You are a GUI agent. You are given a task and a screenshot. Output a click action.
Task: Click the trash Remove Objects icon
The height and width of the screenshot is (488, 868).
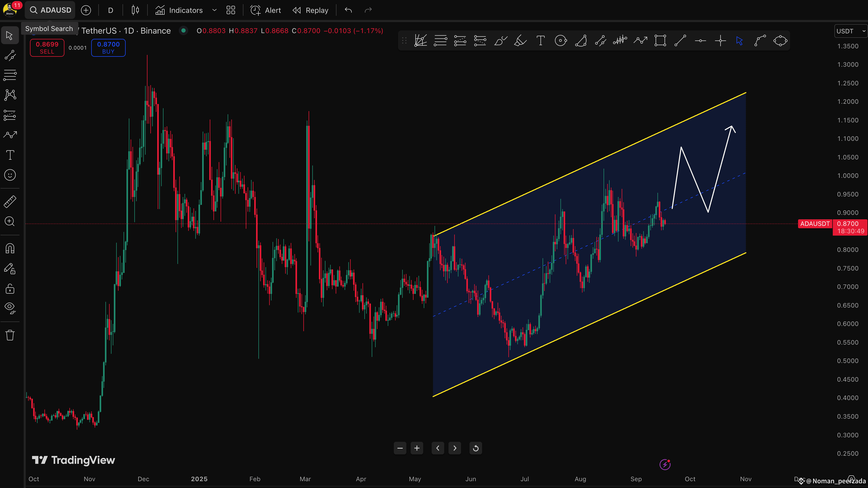(x=10, y=335)
